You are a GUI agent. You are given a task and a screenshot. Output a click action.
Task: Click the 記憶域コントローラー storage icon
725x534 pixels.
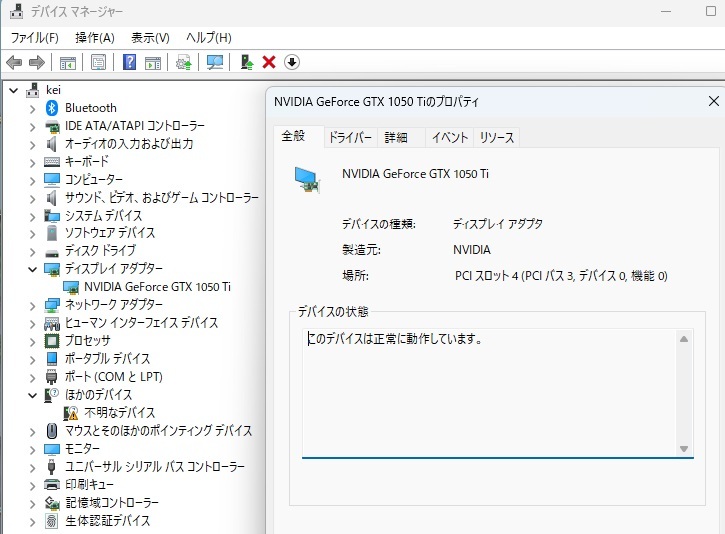click(x=52, y=503)
